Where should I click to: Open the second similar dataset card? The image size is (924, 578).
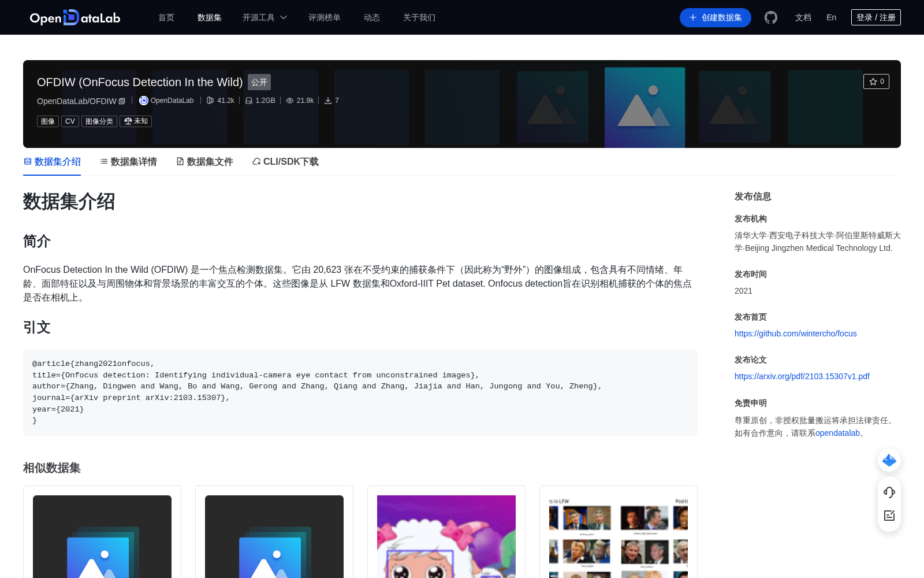coord(274,532)
